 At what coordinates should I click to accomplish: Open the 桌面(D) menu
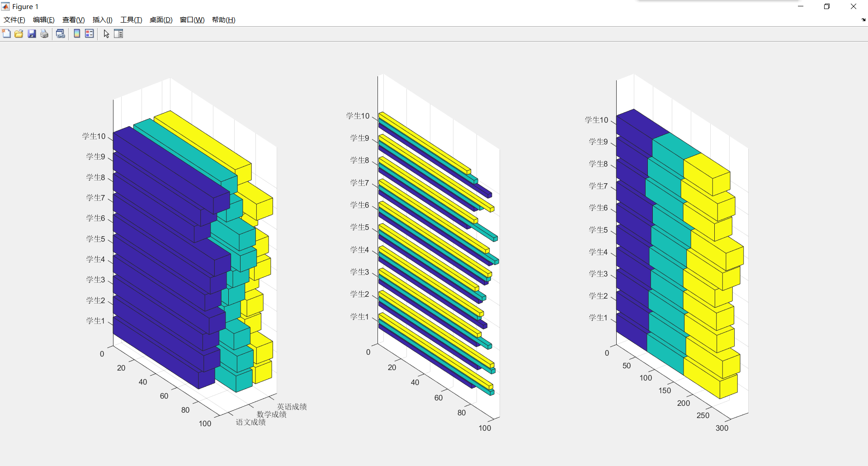pos(161,20)
